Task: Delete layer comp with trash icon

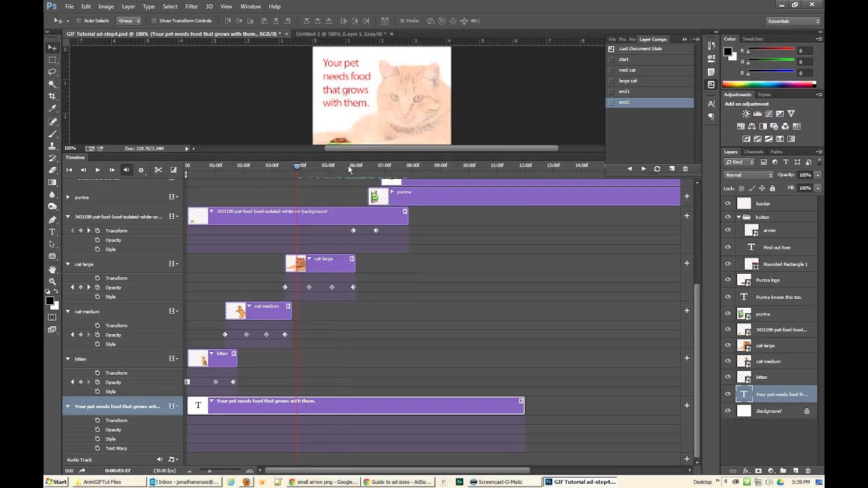Action: pos(685,169)
